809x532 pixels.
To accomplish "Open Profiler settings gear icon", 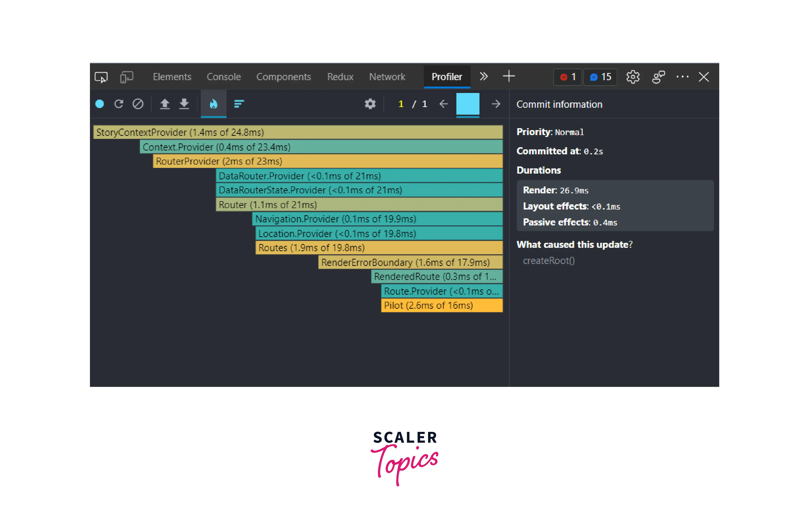I will pyautogui.click(x=370, y=104).
